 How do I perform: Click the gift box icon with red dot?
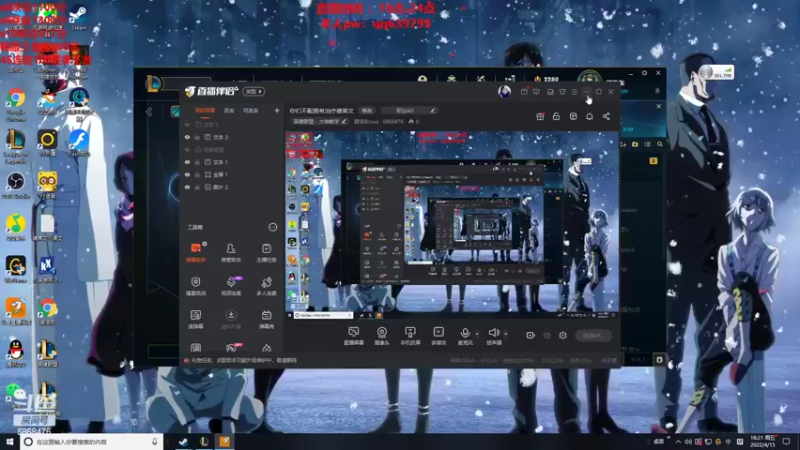[x=540, y=116]
